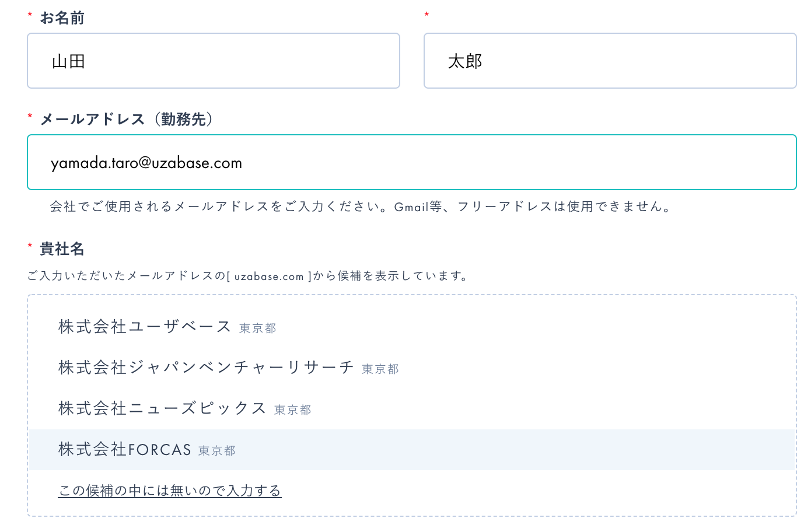
Task: Open the link この候補の中には無いので入力する
Action: click(170, 491)
